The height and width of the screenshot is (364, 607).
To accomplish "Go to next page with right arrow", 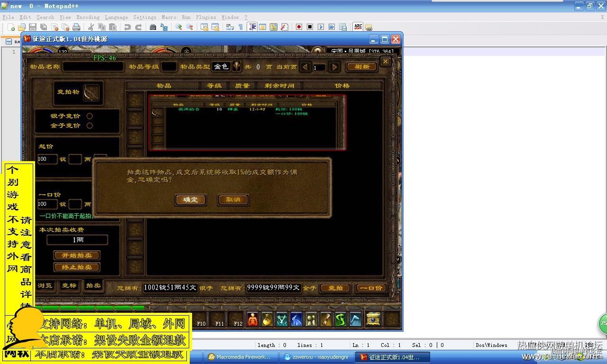I will coord(334,67).
